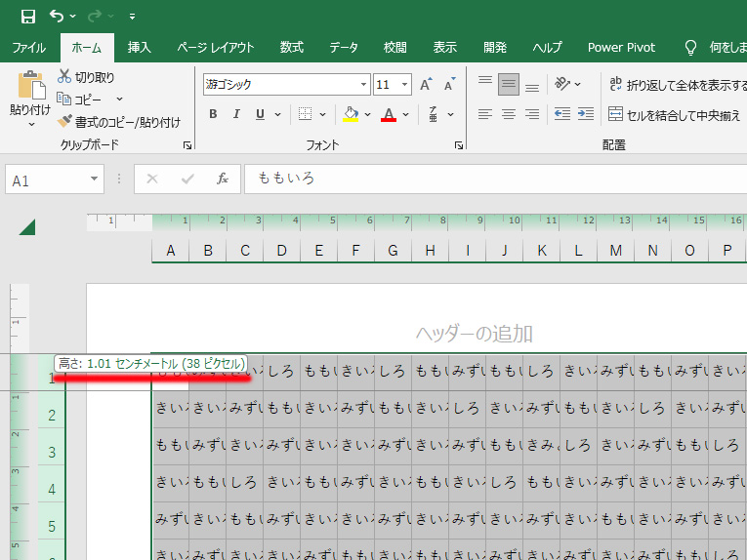Click the Undo arrow icon
Screen dimensions: 747x560
pos(57,16)
